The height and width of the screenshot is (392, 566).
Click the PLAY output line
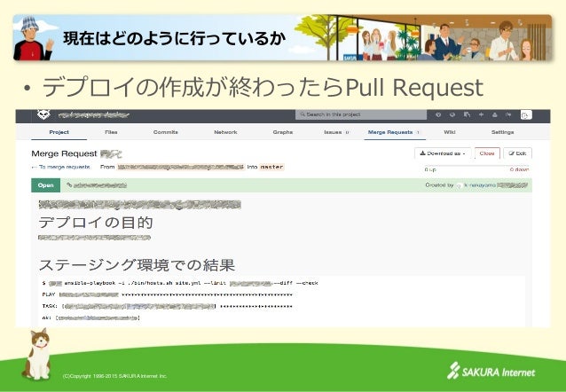(167, 295)
